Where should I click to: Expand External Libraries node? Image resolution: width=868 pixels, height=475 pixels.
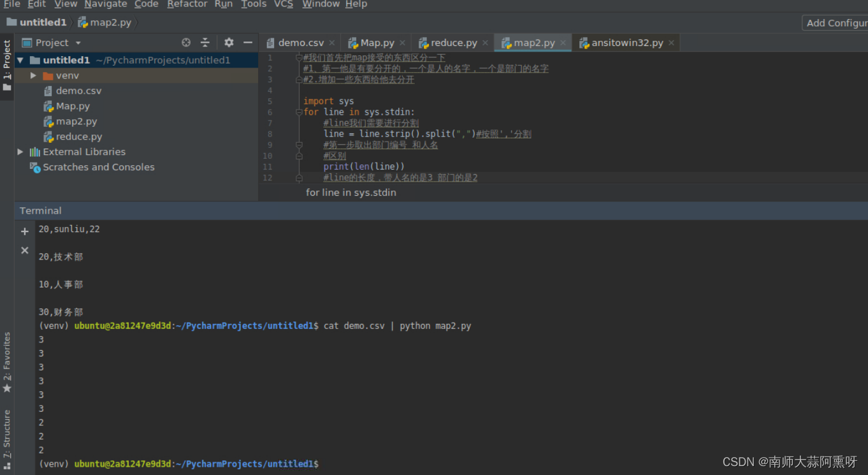click(20, 152)
